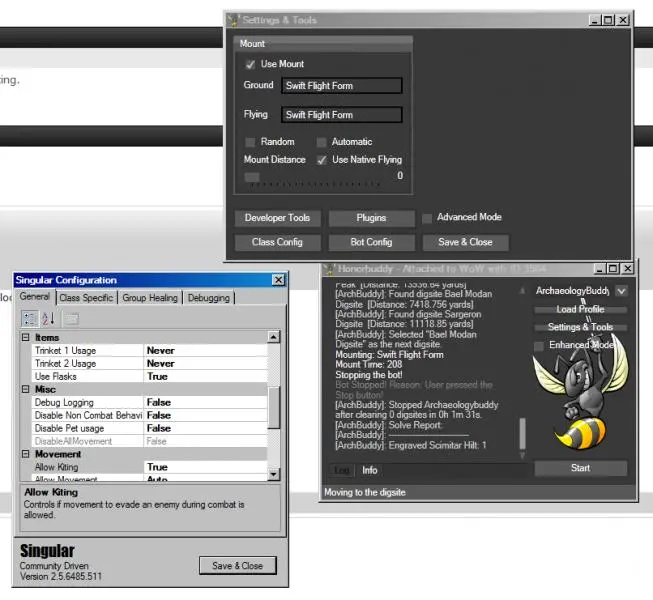
Task: Click the property grid scroll down arrow
Action: 274,474
